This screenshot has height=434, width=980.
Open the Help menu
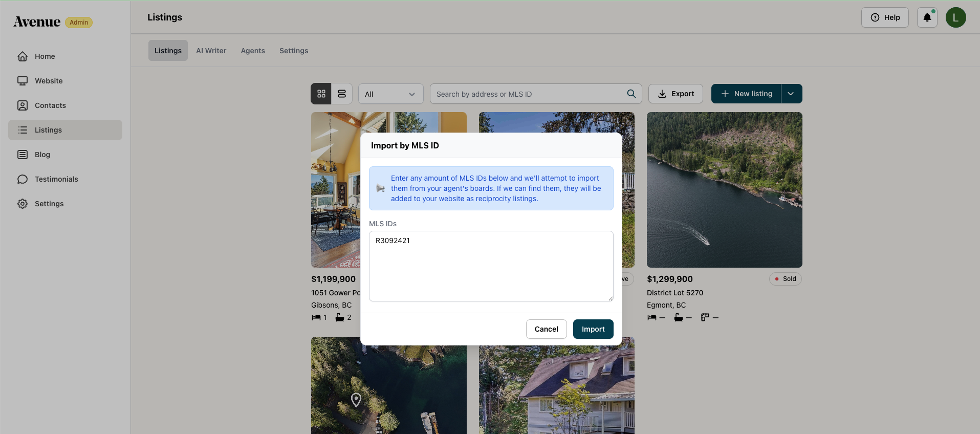(x=885, y=17)
